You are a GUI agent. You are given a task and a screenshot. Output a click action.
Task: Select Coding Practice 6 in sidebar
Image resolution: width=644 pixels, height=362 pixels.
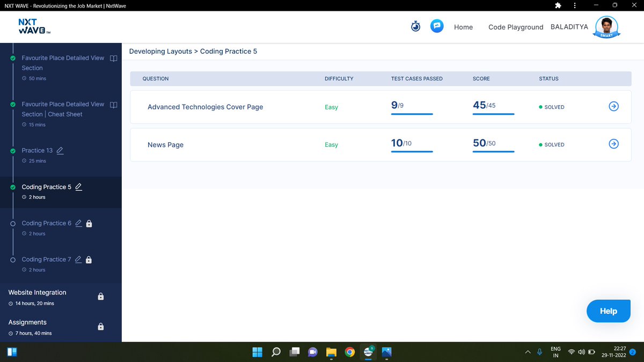point(46,223)
